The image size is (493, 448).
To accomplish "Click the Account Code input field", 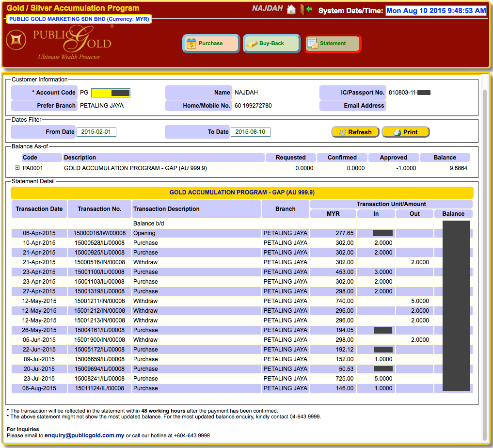I will (x=111, y=93).
